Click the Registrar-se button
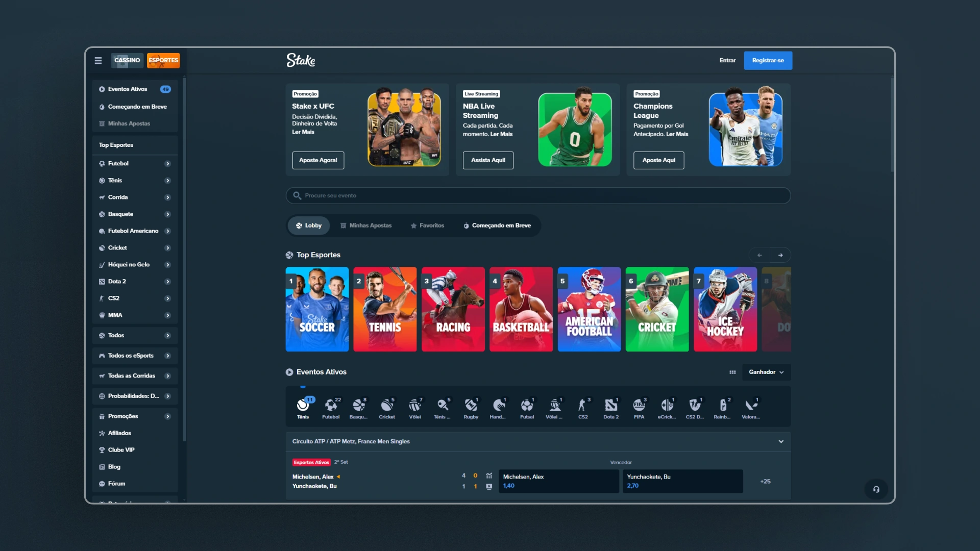 tap(768, 61)
